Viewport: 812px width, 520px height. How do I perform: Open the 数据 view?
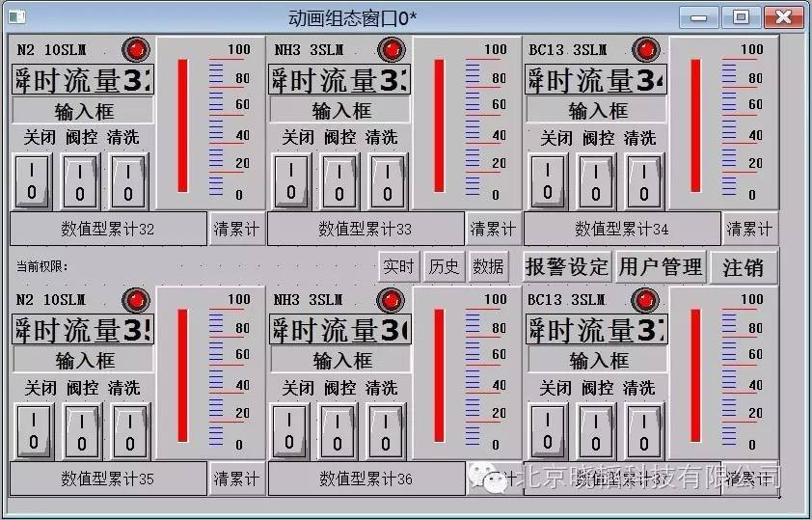489,267
